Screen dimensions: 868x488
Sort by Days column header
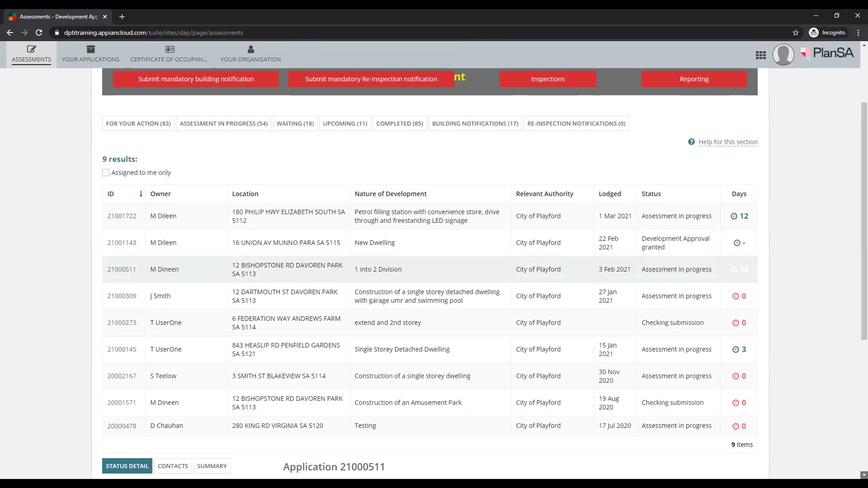[739, 194]
